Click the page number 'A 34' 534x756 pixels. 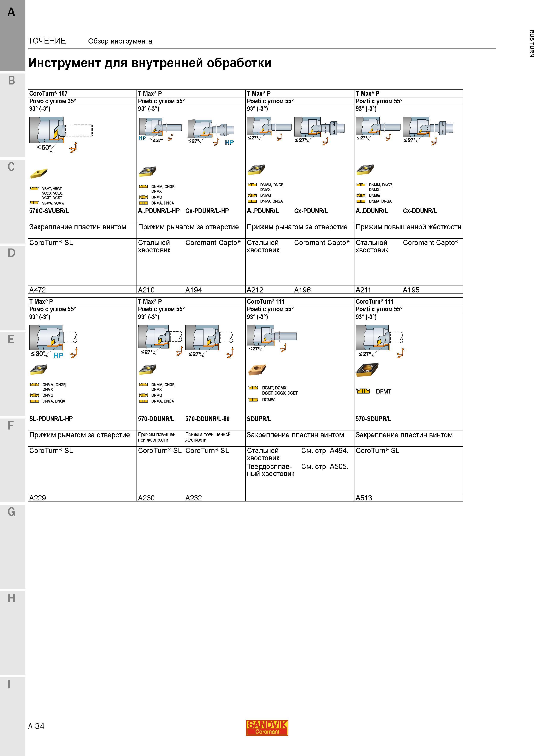pyautogui.click(x=36, y=726)
